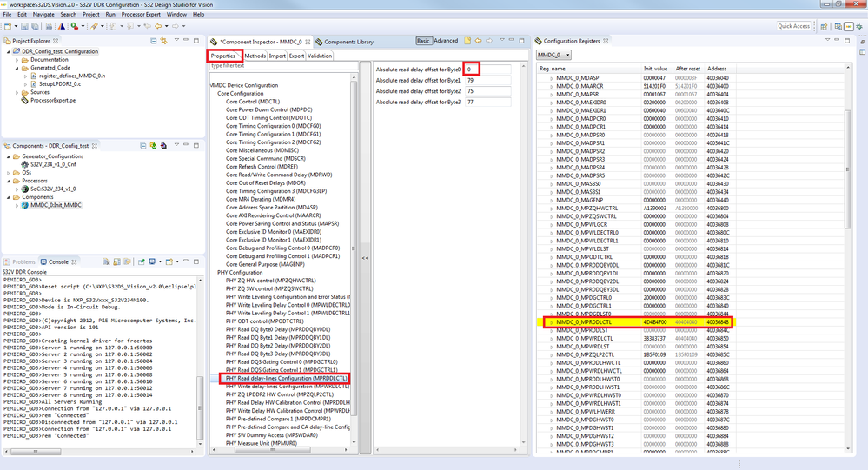Click the Reg. name column header
This screenshot has height=470, width=868.
click(588, 69)
